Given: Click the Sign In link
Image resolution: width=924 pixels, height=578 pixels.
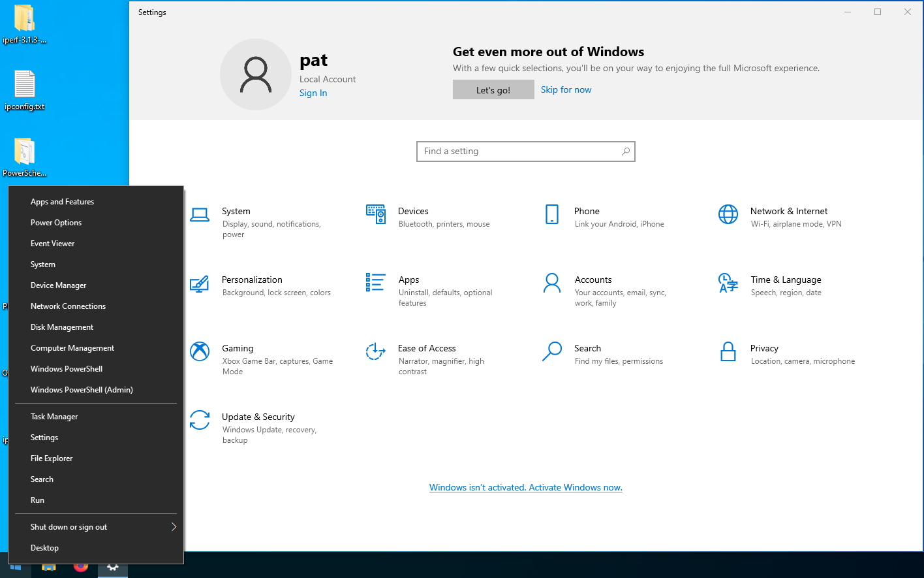Looking at the screenshot, I should pyautogui.click(x=313, y=93).
